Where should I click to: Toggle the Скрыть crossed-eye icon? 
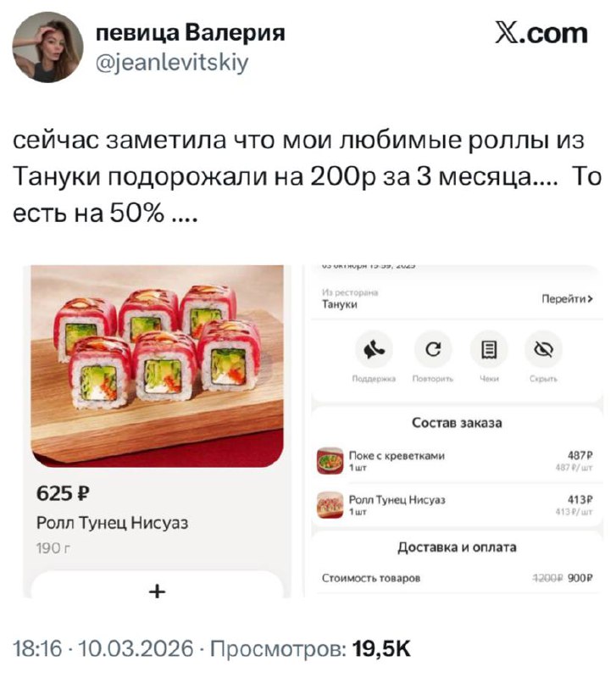[543, 349]
